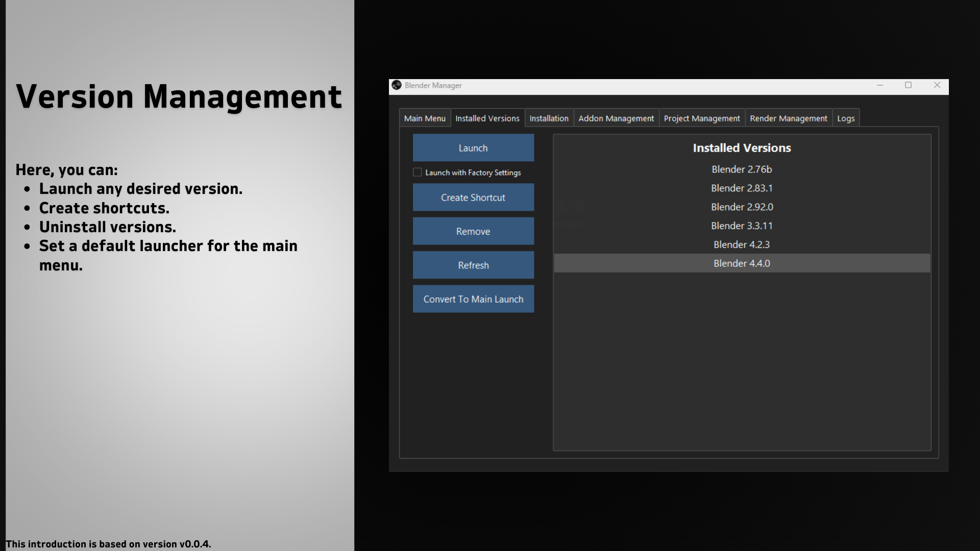Screen dimensions: 980x551
Task: Maximize the Blender Manager window
Action: (x=908, y=85)
